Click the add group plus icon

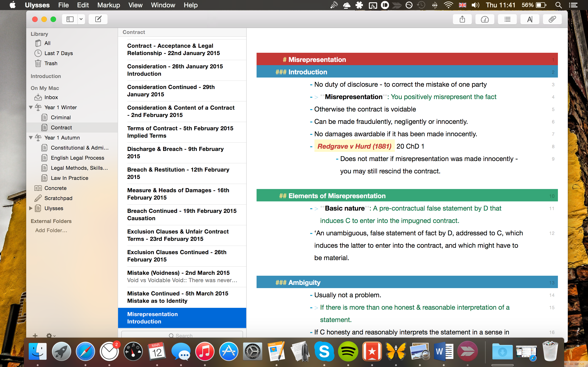click(x=35, y=335)
